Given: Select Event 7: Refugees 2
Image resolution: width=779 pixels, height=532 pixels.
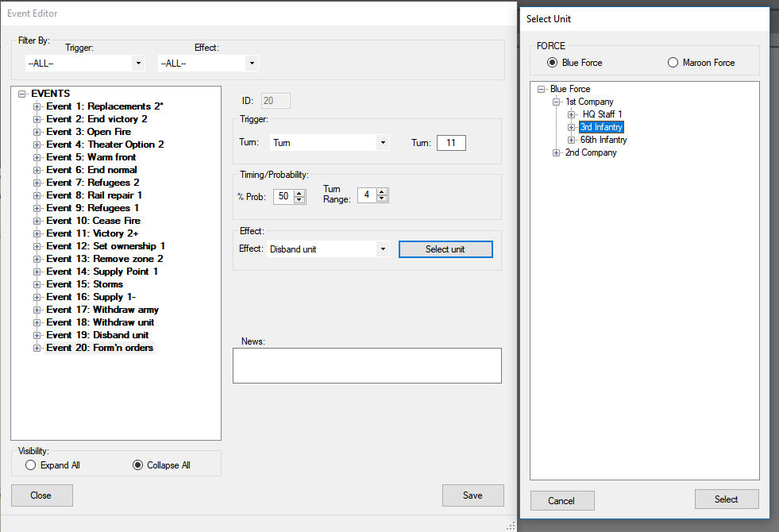Looking at the screenshot, I should (93, 183).
